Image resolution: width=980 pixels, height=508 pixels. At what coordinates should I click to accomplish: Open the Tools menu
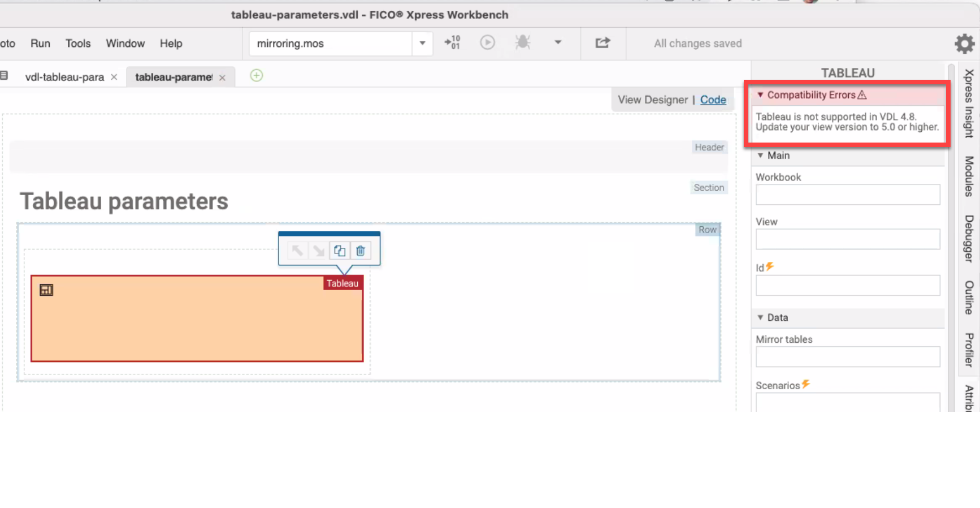click(x=78, y=44)
